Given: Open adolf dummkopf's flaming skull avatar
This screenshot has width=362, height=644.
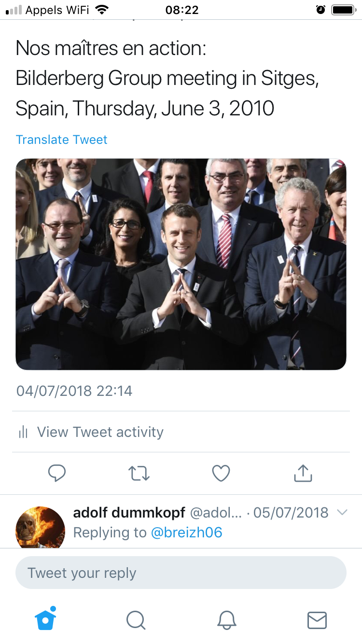Looking at the screenshot, I should coord(41,527).
